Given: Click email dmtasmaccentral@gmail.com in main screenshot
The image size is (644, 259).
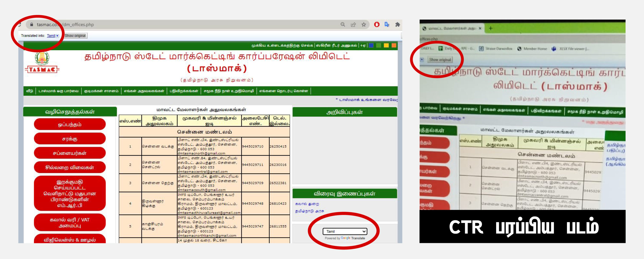Looking at the screenshot, I should (203, 172).
